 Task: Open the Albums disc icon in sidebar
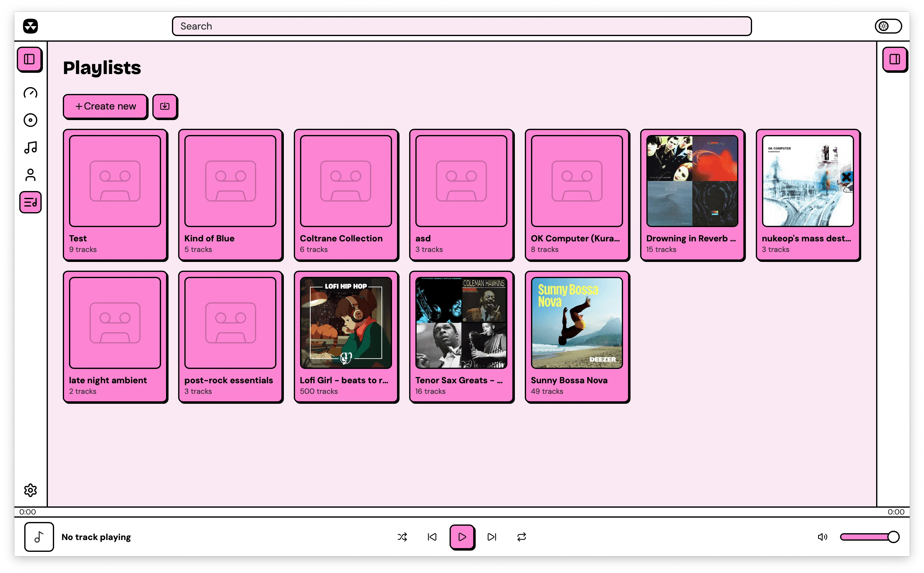click(30, 120)
